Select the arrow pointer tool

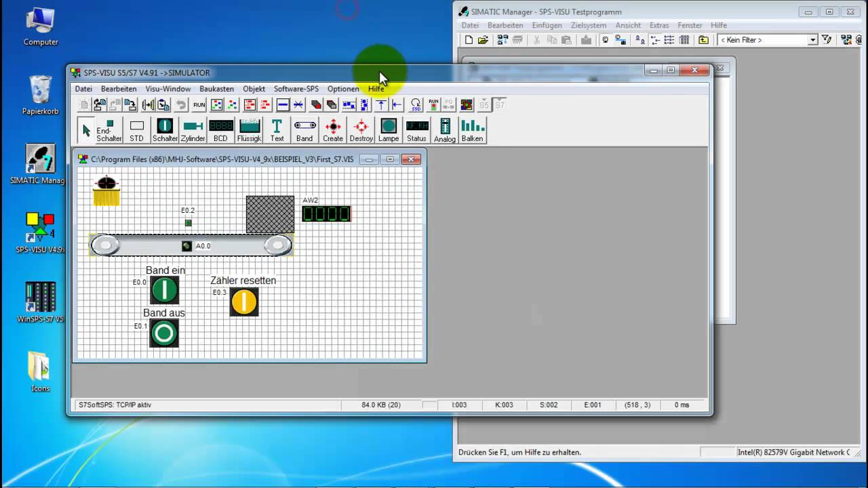coord(86,130)
